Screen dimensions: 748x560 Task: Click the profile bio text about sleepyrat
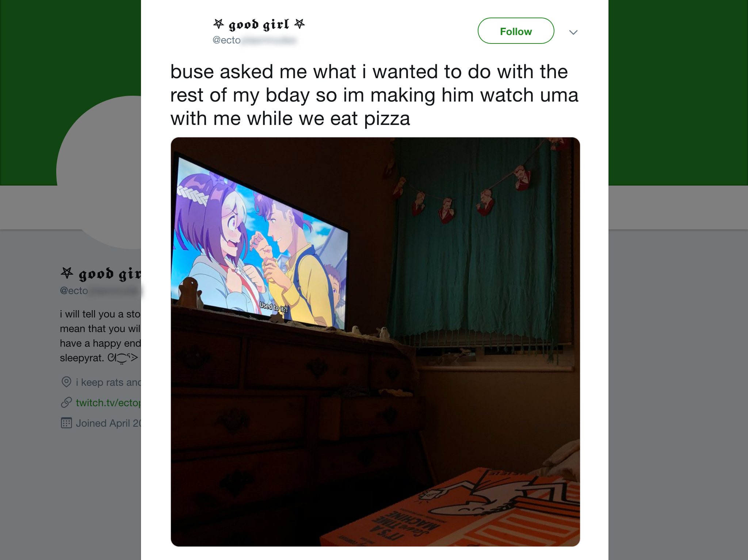[100, 336]
